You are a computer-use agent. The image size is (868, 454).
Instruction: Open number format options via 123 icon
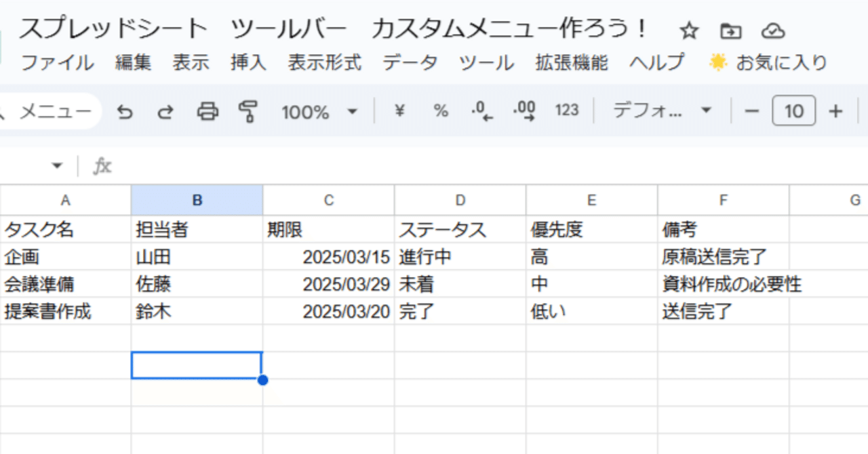[566, 111]
